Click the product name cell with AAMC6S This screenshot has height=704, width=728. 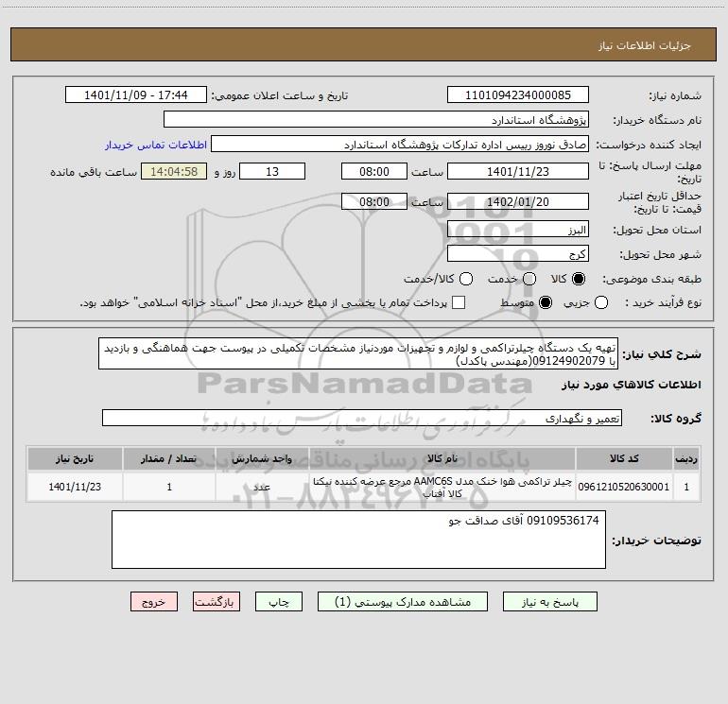[442, 487]
